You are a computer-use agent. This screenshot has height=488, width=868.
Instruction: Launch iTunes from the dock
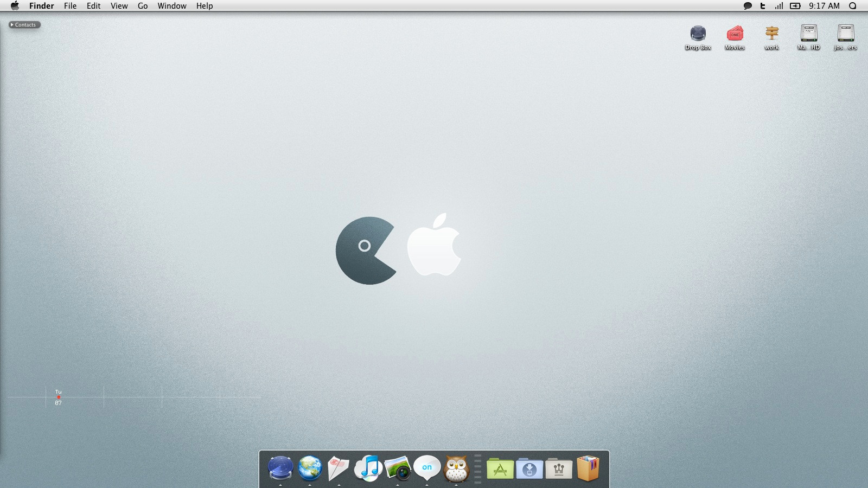point(368,468)
